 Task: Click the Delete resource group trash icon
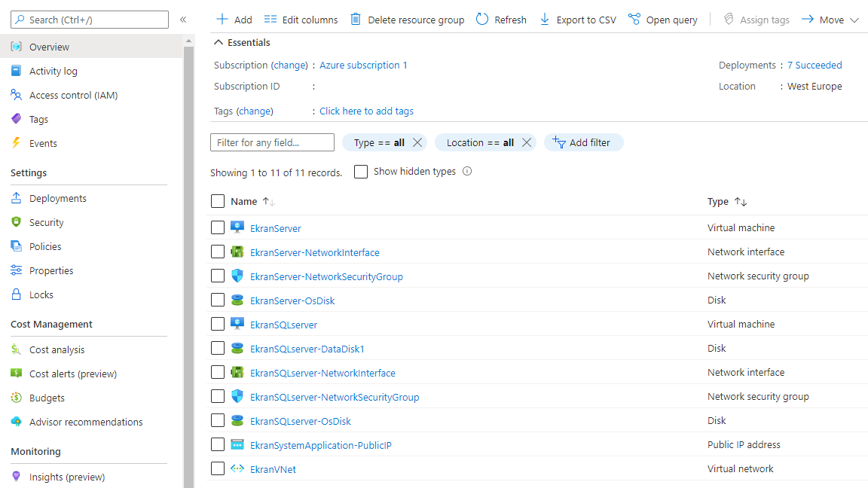pyautogui.click(x=356, y=20)
